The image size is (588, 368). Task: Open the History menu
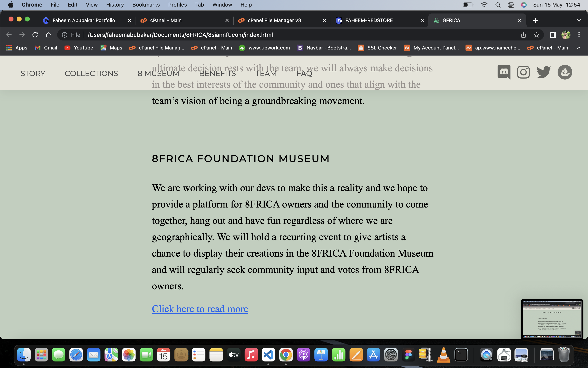[115, 5]
